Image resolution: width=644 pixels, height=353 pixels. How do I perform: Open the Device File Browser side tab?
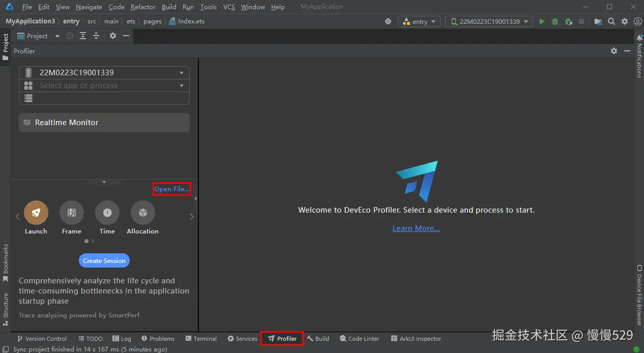[639, 296]
